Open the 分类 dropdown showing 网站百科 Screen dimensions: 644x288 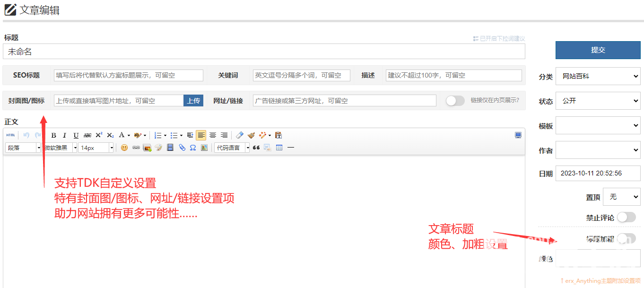click(x=598, y=76)
